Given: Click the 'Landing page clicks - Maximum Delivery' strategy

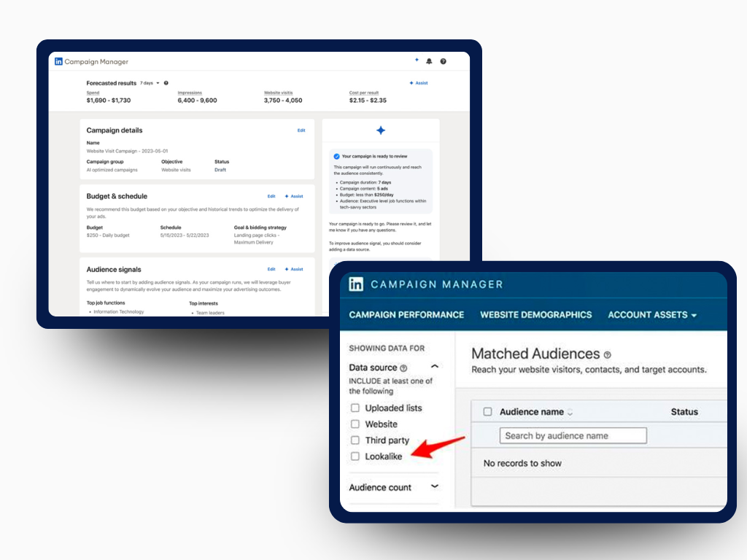Looking at the screenshot, I should [257, 238].
